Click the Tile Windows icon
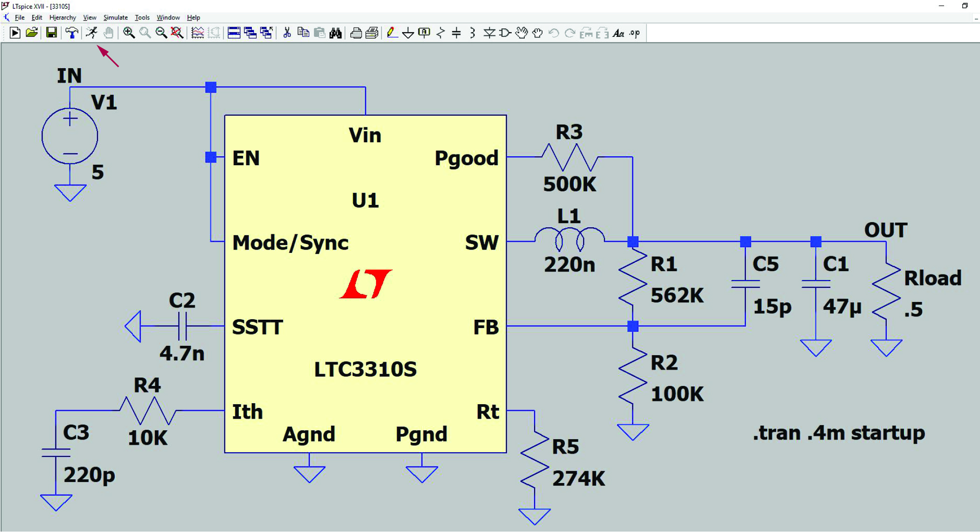 pos(234,33)
